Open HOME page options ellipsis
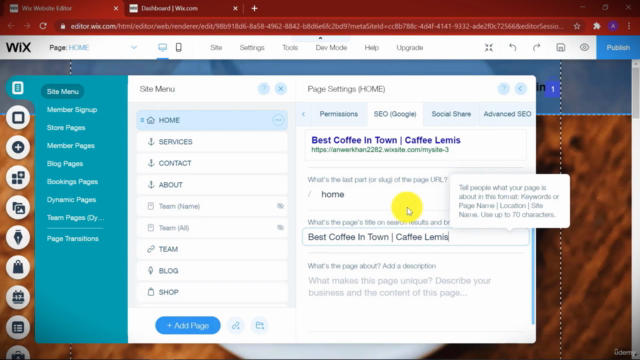This screenshot has height=360, width=640. click(x=278, y=120)
